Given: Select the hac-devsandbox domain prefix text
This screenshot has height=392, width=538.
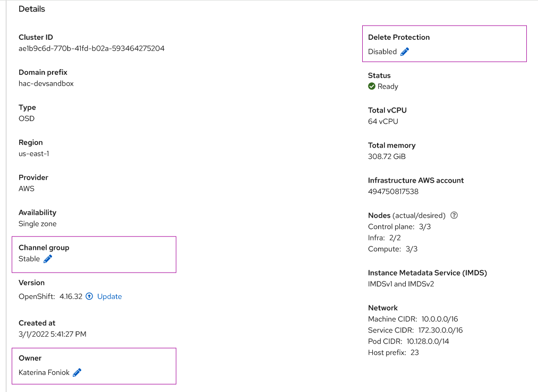Looking at the screenshot, I should point(46,83).
